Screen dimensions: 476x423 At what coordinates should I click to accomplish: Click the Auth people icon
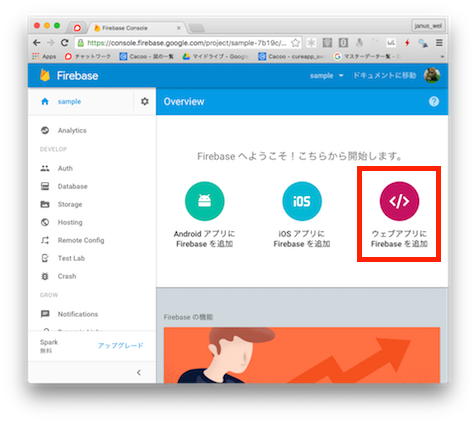point(45,168)
